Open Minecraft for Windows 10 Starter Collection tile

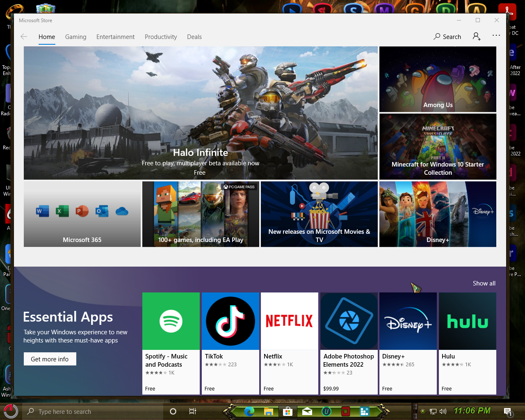tap(438, 146)
